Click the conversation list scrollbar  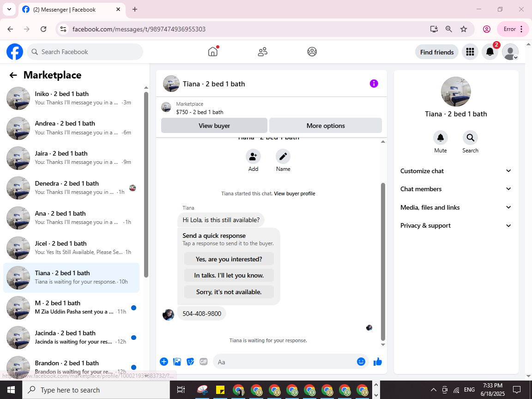(x=146, y=185)
